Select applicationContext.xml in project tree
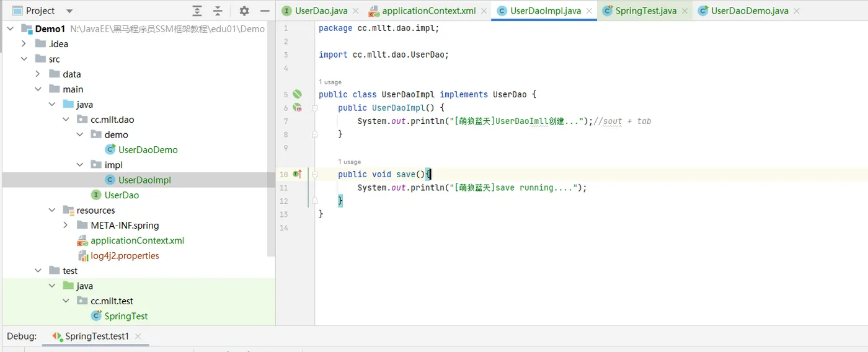868x352 pixels. point(137,240)
